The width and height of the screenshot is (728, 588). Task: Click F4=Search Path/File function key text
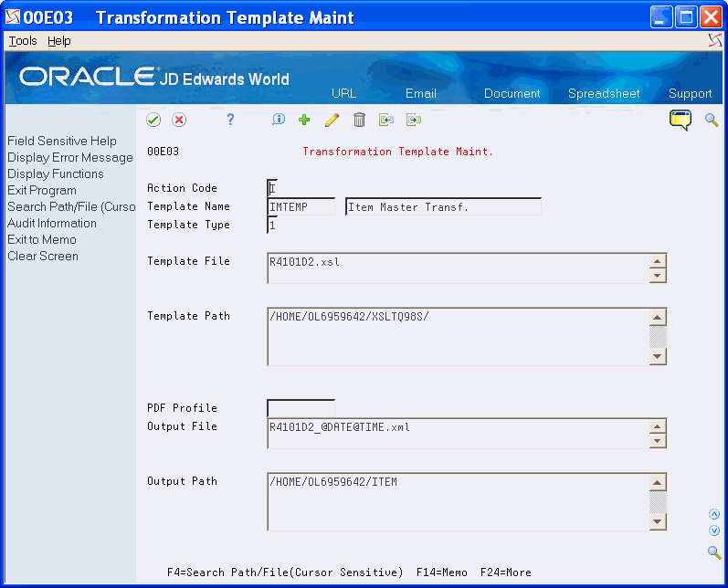coord(285,572)
